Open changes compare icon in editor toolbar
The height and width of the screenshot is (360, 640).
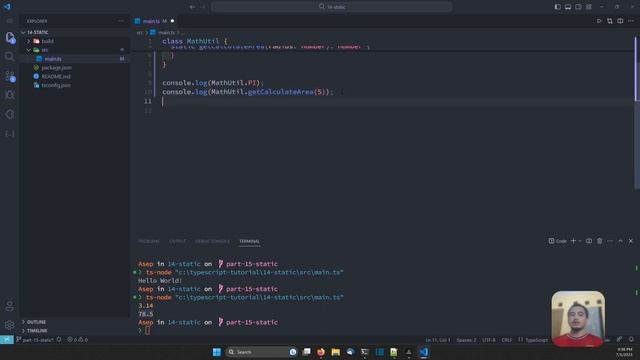(x=610, y=21)
